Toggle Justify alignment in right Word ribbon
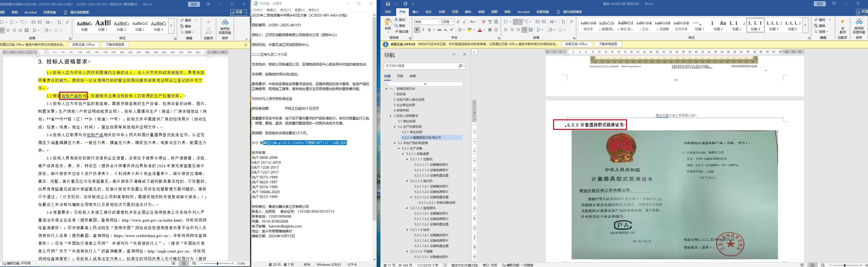Image resolution: width=868 pixels, height=267 pixels. click(524, 30)
